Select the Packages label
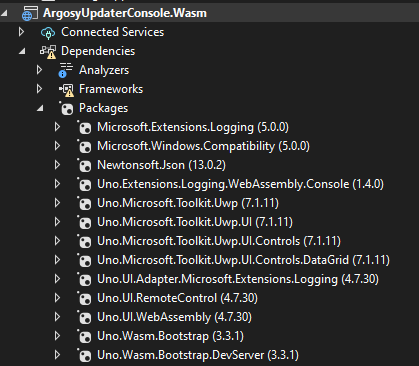The width and height of the screenshot is (419, 366). (x=104, y=108)
